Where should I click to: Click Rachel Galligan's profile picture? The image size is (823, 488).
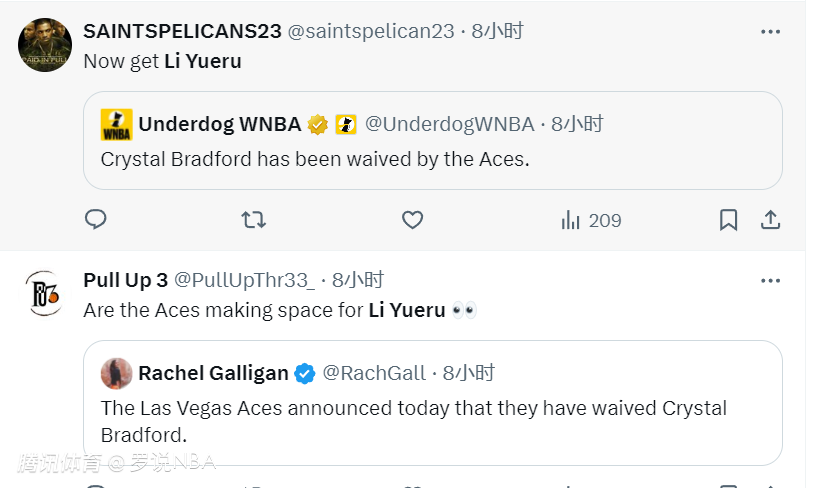pos(117,373)
